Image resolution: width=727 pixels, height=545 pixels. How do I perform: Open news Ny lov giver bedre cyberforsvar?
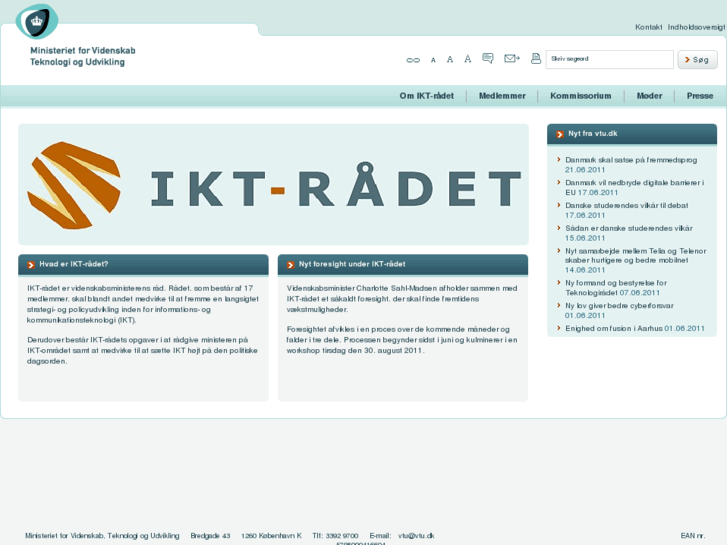click(619, 306)
